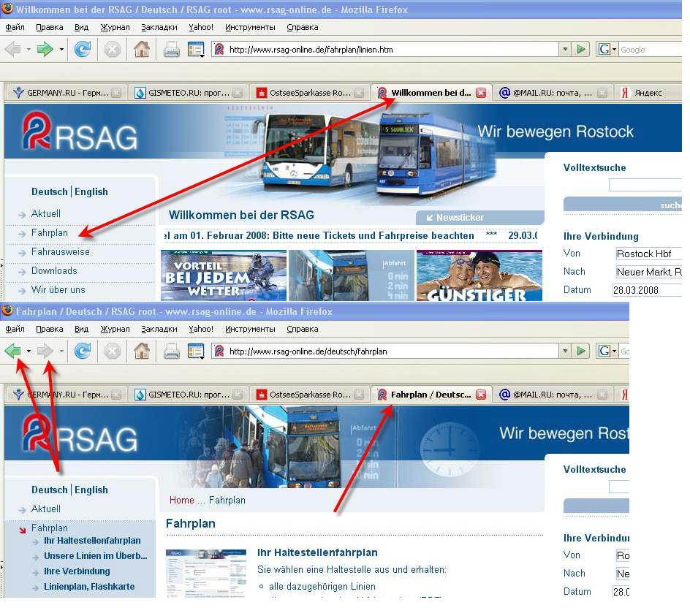This screenshot has height=616, width=690.
Task: Click the green Back arrow in Fahrplan window
Action: [12, 351]
